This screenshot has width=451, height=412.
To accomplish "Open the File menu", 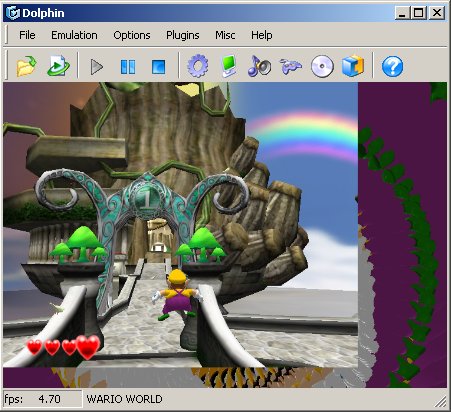I will pos(27,35).
